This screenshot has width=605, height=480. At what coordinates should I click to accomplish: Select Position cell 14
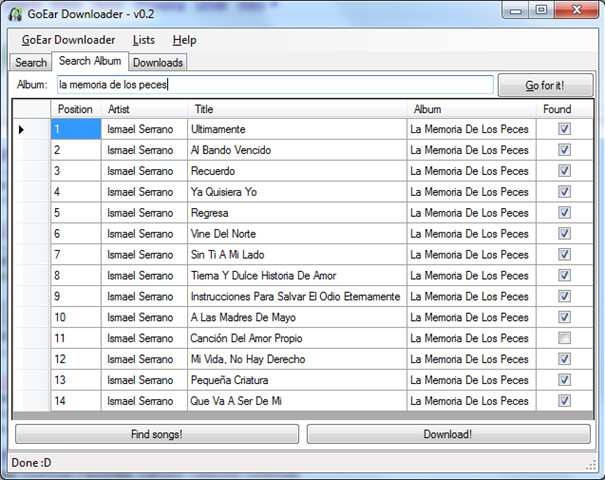(76, 401)
